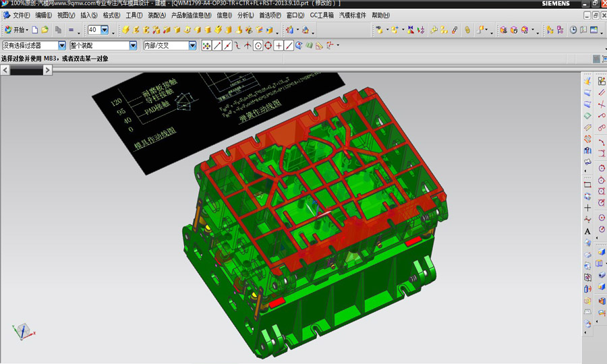Image resolution: width=607 pixels, height=364 pixels.
Task: Open the 文件(F) menu
Action: tap(21, 15)
